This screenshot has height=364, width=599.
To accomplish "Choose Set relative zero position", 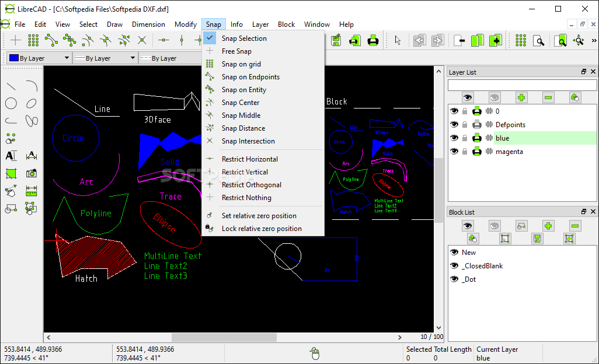I will tap(263, 216).
